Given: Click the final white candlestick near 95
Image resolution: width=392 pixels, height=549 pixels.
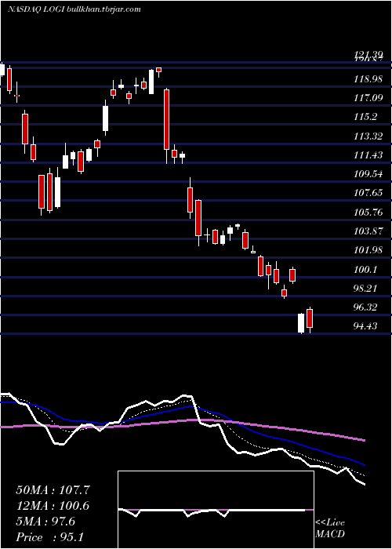Looking at the screenshot, I should tap(301, 323).
